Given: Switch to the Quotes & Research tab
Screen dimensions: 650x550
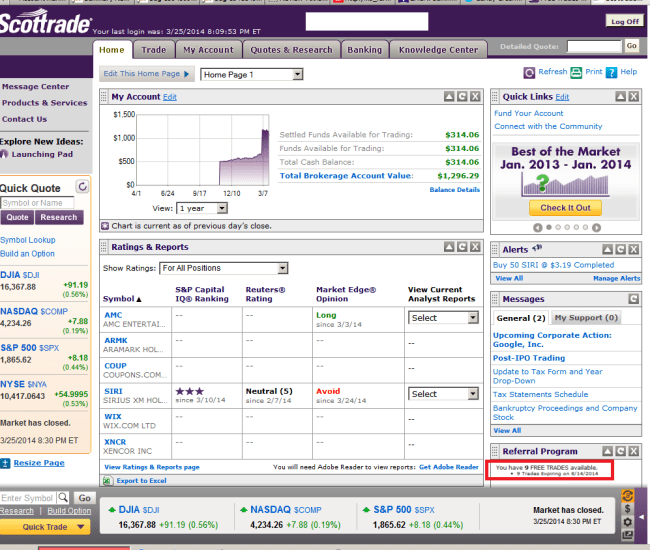Looking at the screenshot, I should (291, 49).
